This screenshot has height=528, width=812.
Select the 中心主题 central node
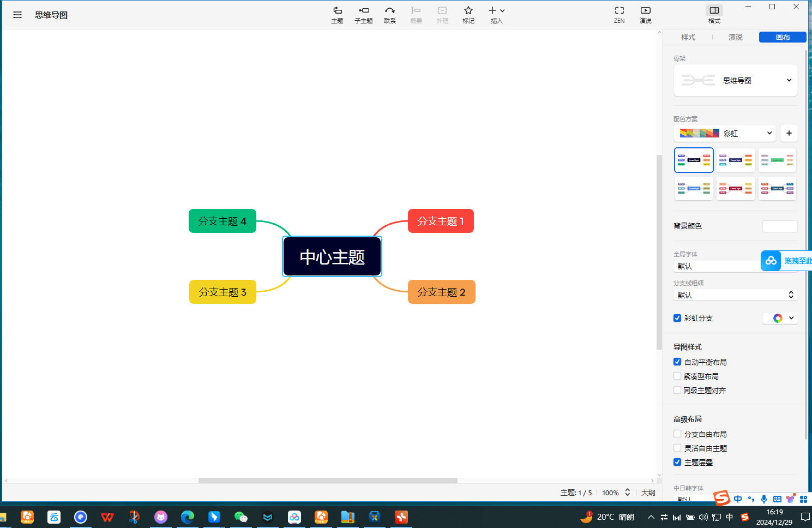pos(332,256)
